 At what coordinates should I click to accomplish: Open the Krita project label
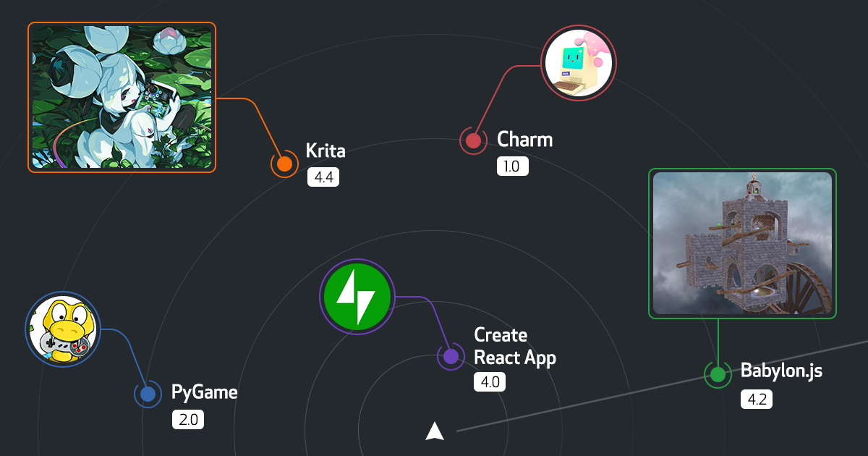[x=324, y=151]
